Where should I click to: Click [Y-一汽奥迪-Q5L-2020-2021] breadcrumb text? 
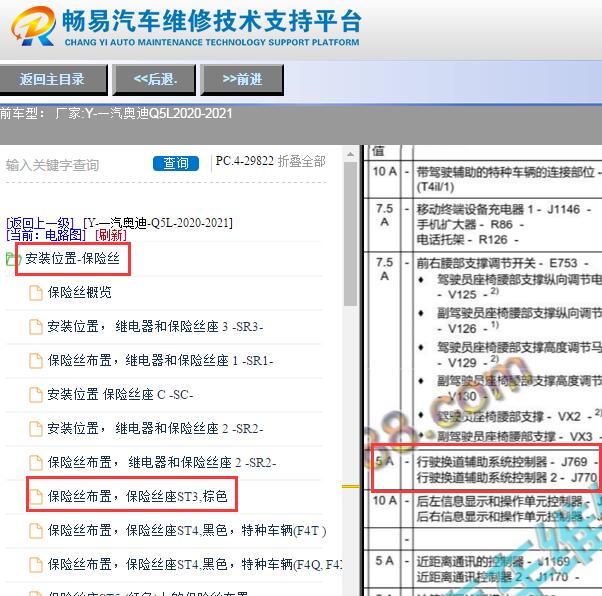coord(158,223)
